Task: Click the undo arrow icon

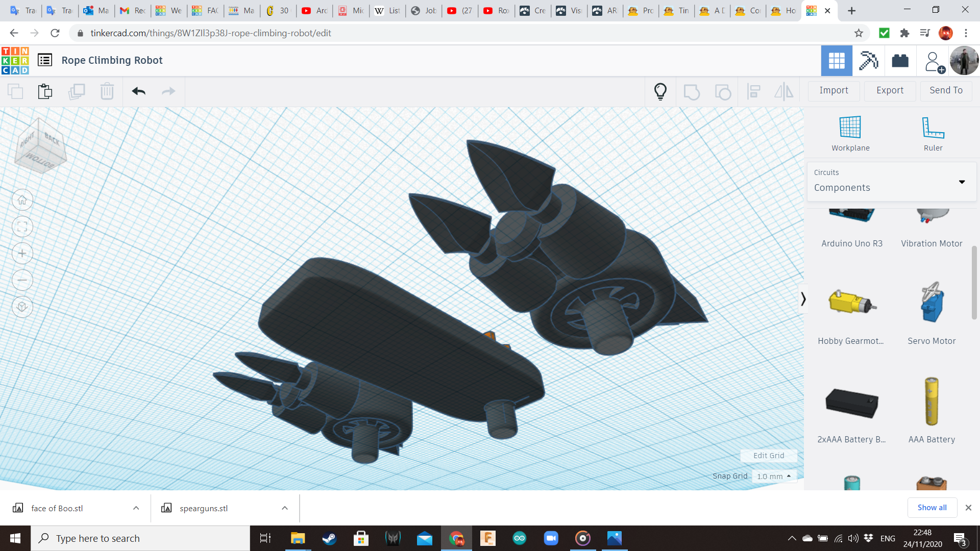Action: [138, 91]
